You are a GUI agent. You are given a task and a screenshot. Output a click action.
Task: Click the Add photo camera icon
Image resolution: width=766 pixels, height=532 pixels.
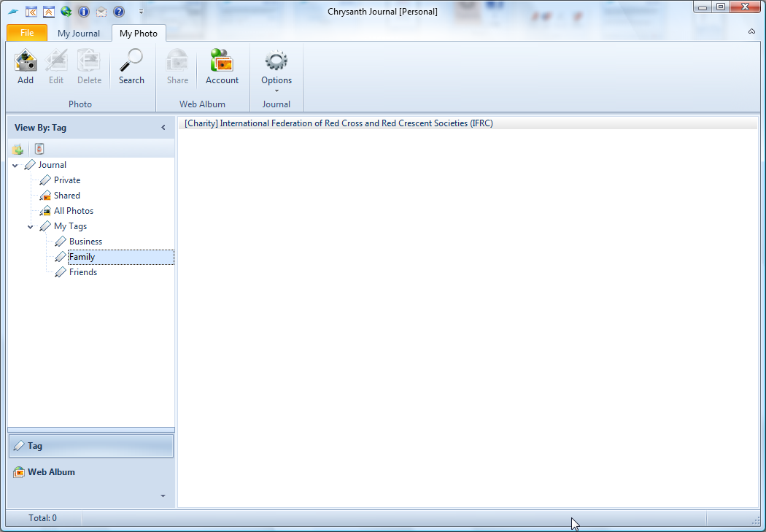[x=26, y=66]
